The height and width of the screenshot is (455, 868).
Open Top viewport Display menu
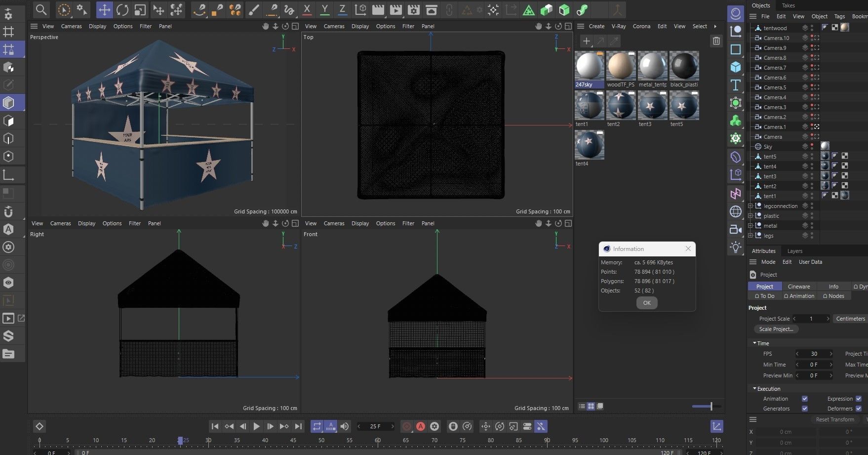360,26
